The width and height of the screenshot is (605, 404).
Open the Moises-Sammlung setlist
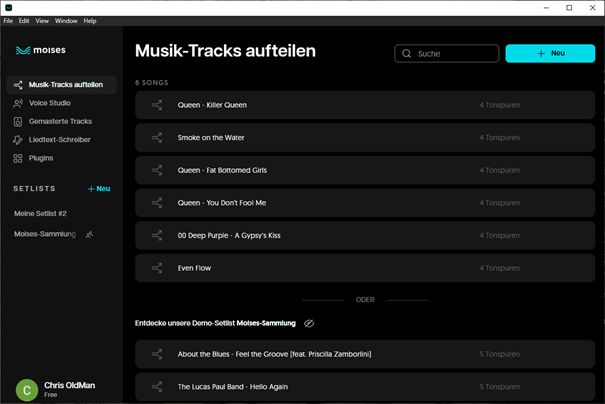click(x=45, y=234)
